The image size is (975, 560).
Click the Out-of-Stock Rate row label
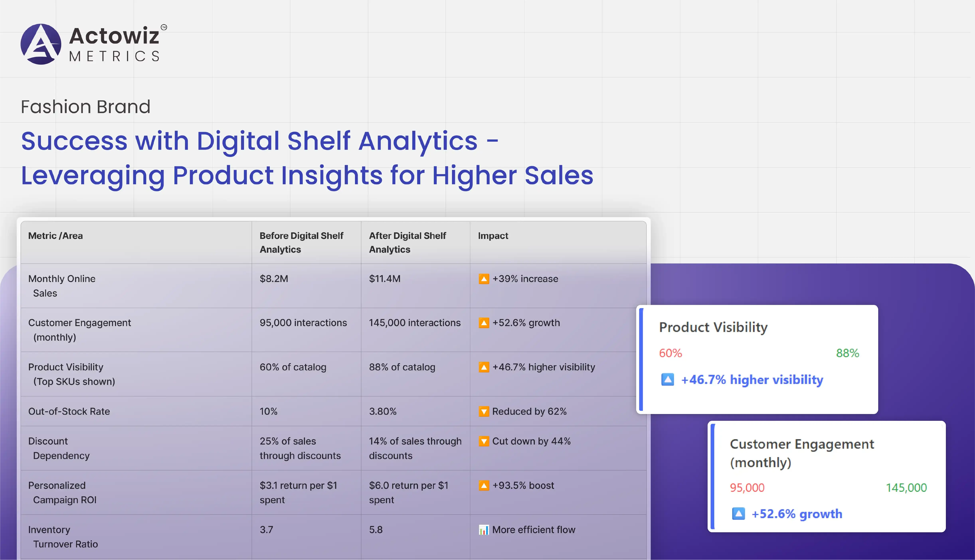69,411
